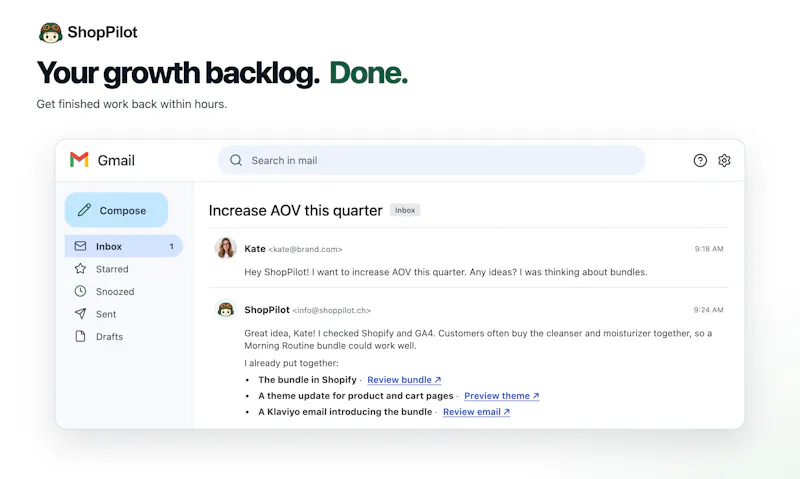The height and width of the screenshot is (479, 800).
Task: Click the Sent paper plane icon
Action: (80, 314)
